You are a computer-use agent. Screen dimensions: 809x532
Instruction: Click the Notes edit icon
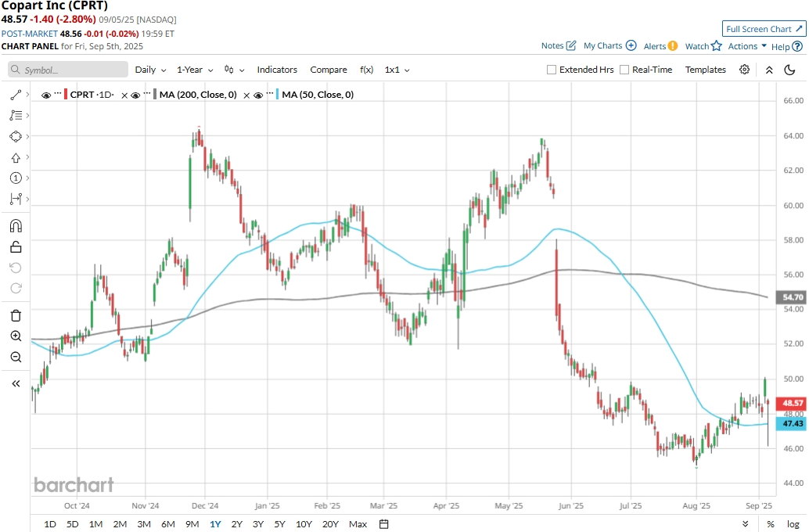[571, 45]
